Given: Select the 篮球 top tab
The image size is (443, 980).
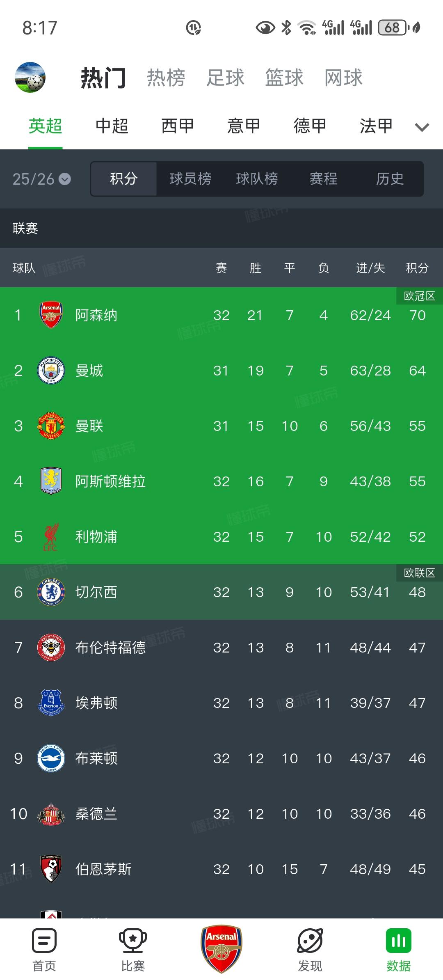Looking at the screenshot, I should point(284,78).
